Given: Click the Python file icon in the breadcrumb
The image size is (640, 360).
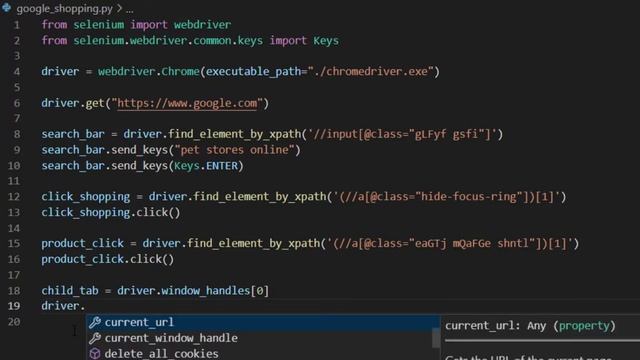Looking at the screenshot, I should point(7,8).
